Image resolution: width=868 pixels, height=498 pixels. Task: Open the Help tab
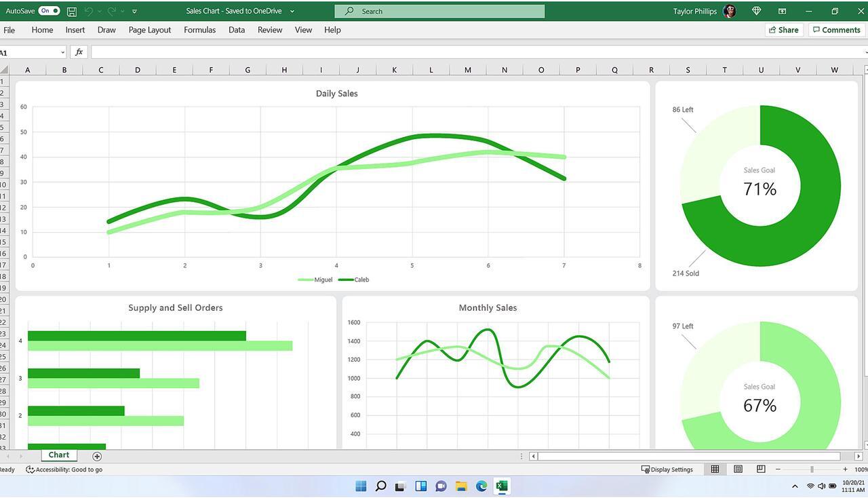coord(332,30)
